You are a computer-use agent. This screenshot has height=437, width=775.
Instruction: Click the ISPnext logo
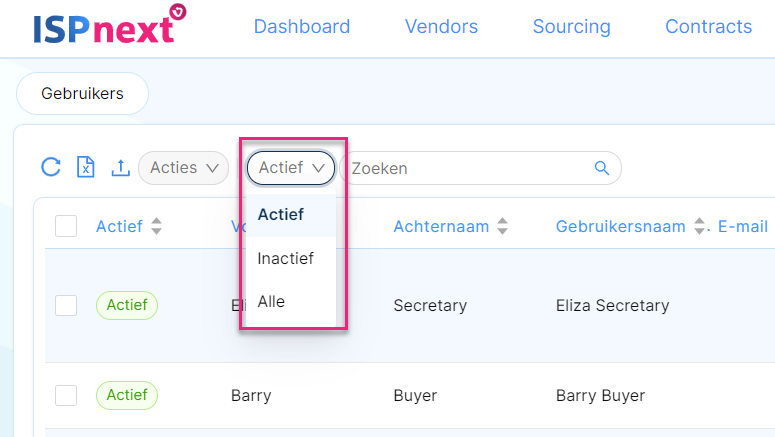click(110, 25)
